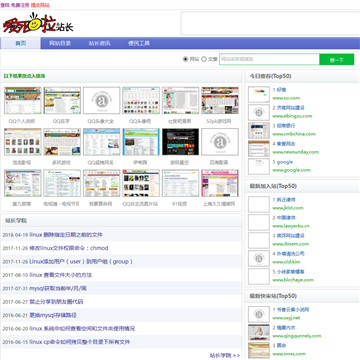Click the www.cmbchina.com green URL
Viewport: 360px width, 360px height.
[x=294, y=134]
